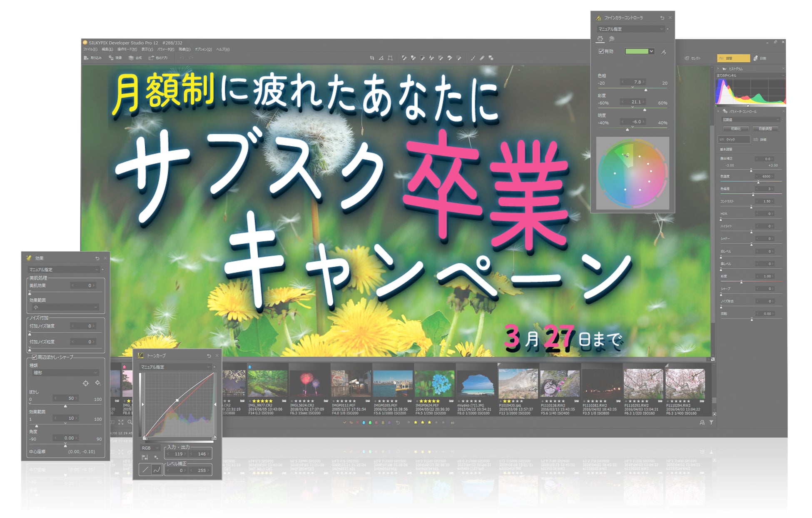The image size is (812, 518).
Task: Click the filter funnel icon below the thumbnails
Action: tap(711, 422)
